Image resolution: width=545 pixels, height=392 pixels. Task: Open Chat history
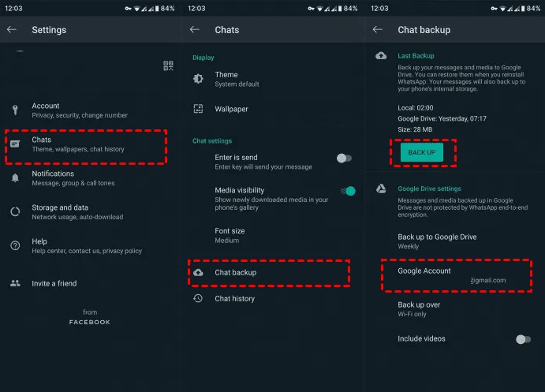[x=273, y=298]
